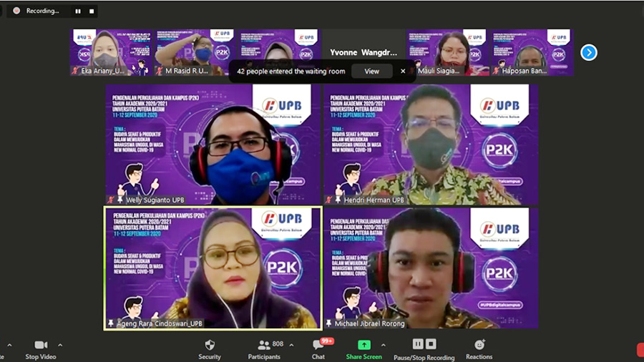
Task: Click pause icon in top Recording indicator
Action: (78, 11)
